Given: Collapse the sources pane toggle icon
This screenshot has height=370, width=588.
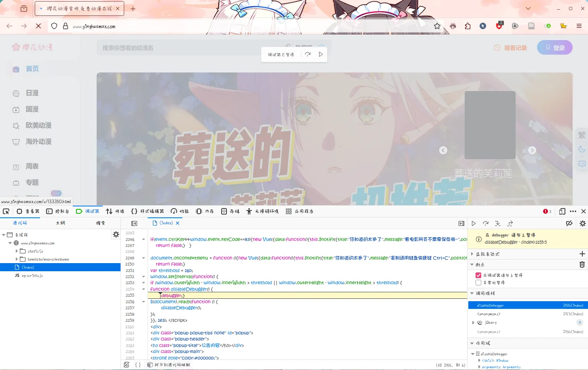Looking at the screenshot, I should pyautogui.click(x=134, y=223).
